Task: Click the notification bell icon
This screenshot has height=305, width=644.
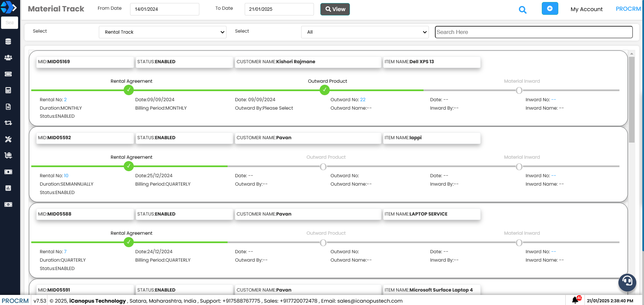Action: coord(575,300)
